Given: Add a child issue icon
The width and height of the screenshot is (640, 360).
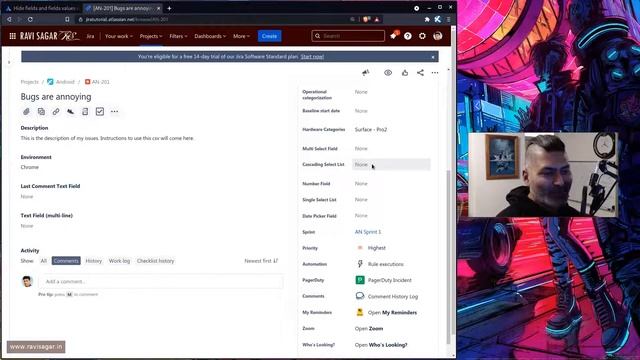Looking at the screenshot, I should (x=41, y=111).
